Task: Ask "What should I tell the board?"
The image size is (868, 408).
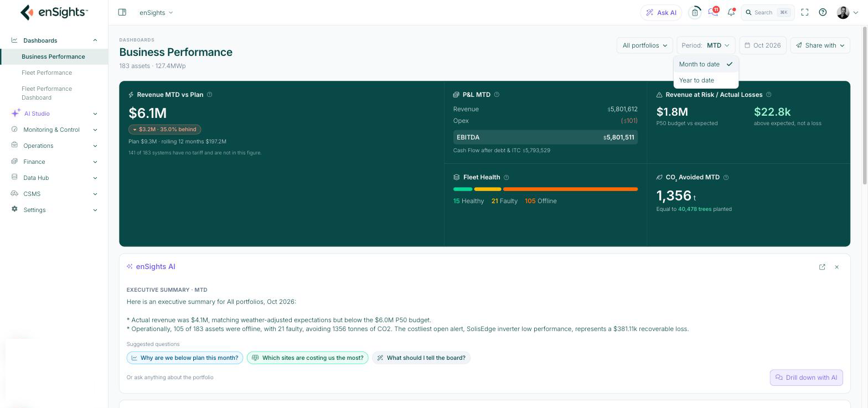Action: tap(421, 358)
